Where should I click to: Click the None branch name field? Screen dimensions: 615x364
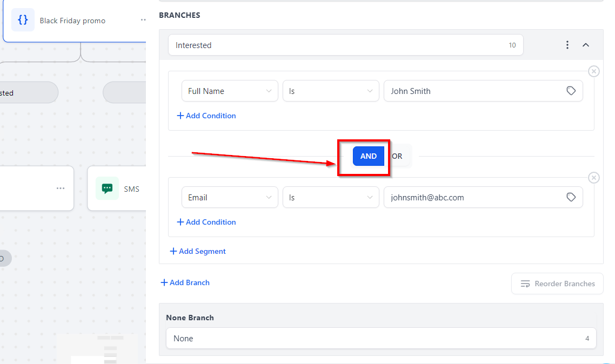(381, 338)
